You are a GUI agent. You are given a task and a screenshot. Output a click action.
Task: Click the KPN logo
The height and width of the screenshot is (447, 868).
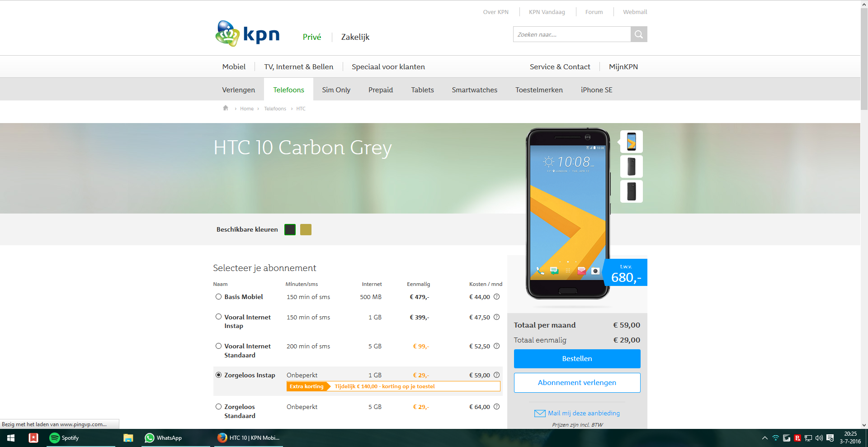[248, 33]
